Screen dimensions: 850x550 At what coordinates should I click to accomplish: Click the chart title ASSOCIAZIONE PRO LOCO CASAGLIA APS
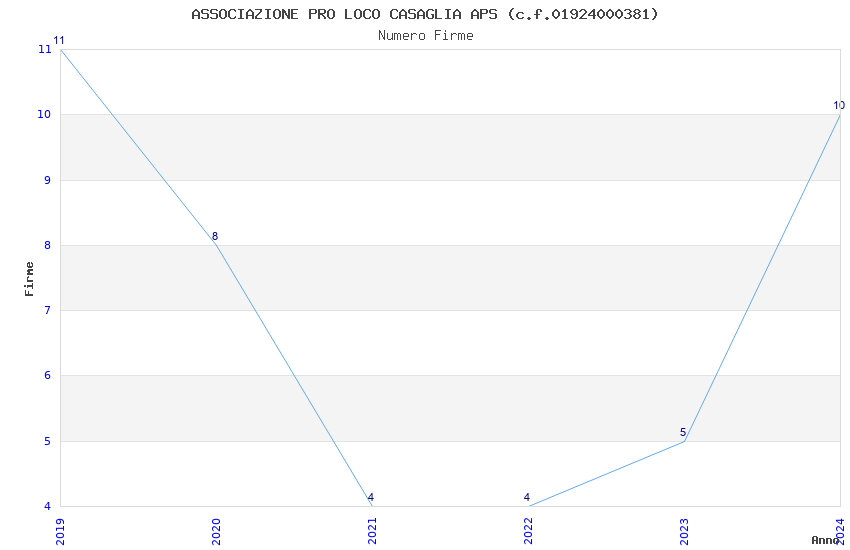tap(424, 14)
